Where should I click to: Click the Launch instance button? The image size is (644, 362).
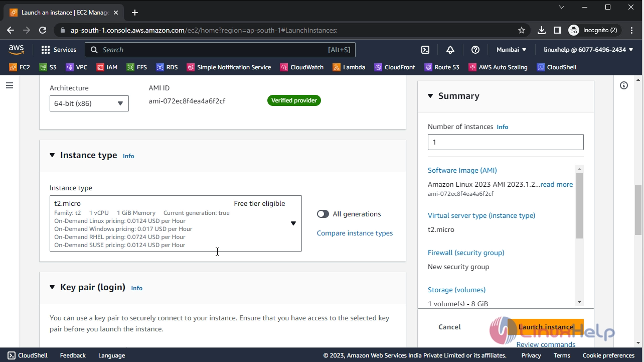pyautogui.click(x=546, y=327)
